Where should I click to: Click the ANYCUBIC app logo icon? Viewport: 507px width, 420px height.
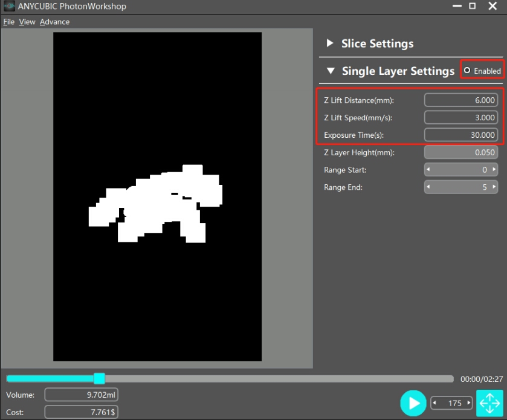pyautogui.click(x=8, y=6)
